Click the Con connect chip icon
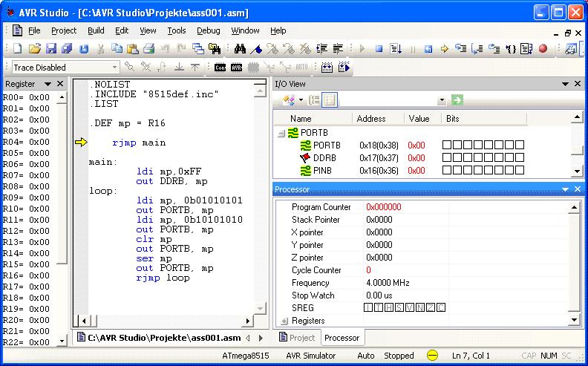Image resolution: width=588 pixels, height=366 pixels. coord(220,68)
